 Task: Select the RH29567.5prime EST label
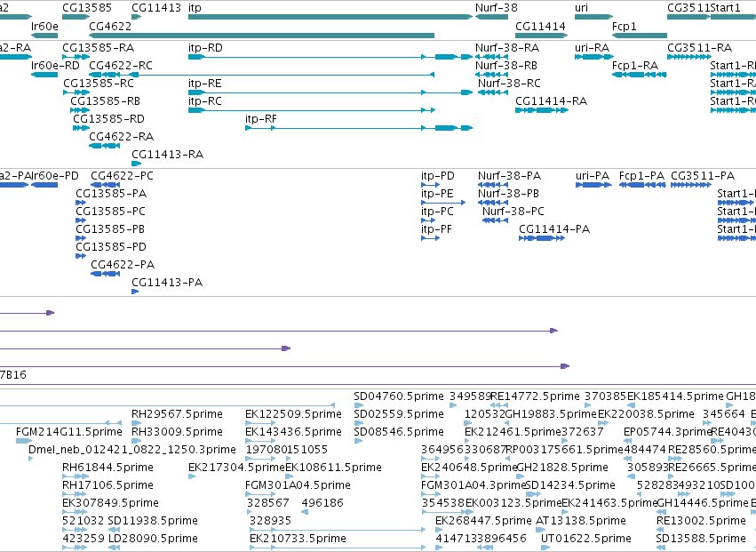tap(177, 414)
